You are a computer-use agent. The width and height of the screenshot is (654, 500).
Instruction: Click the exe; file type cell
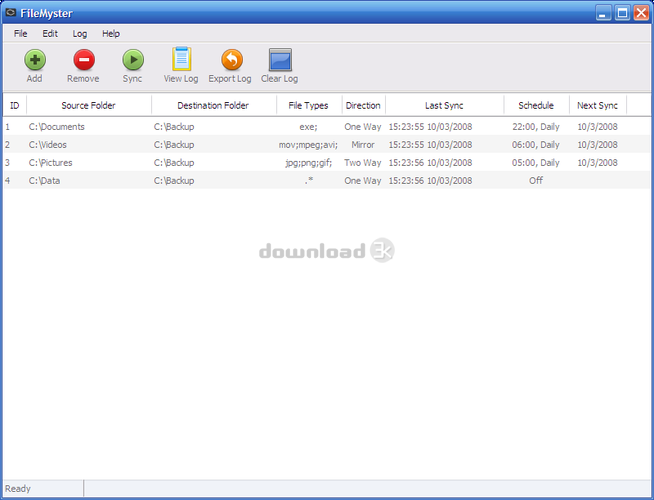point(308,127)
